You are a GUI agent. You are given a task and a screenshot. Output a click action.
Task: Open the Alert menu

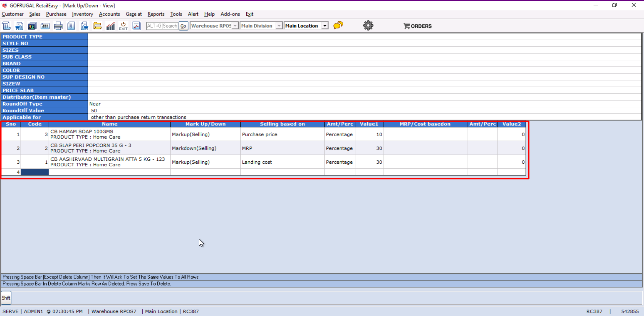193,14
